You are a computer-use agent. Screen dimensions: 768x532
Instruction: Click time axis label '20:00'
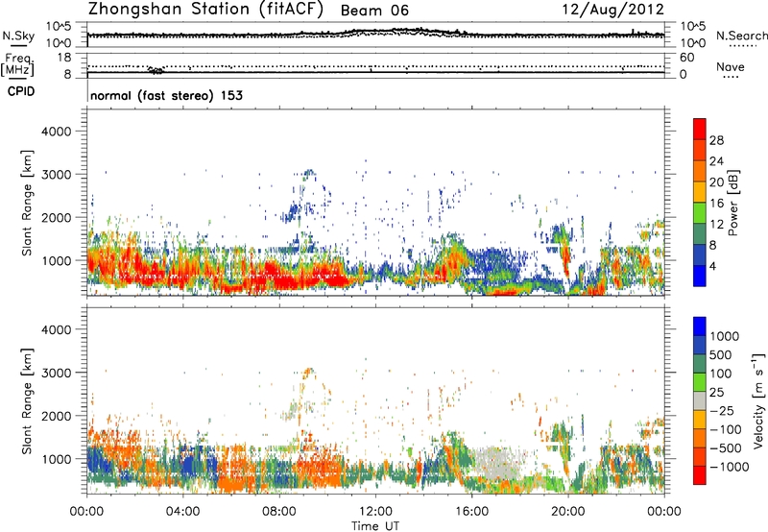pyautogui.click(x=567, y=512)
